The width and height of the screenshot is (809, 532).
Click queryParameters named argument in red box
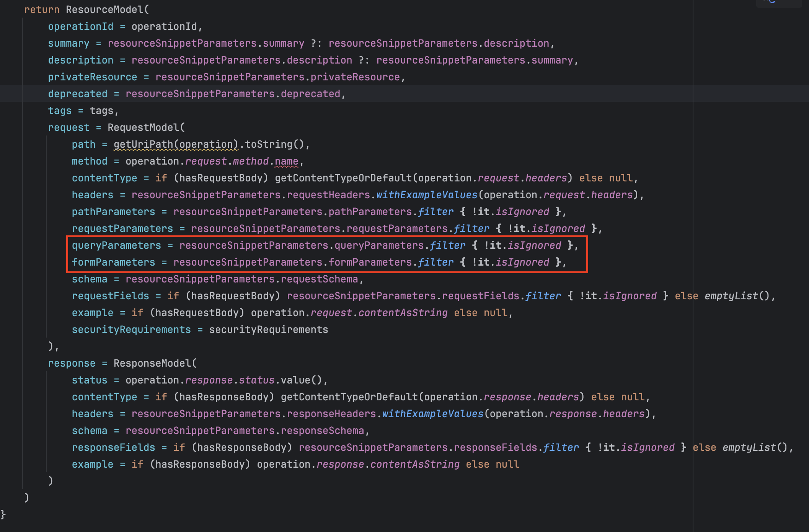click(x=116, y=245)
